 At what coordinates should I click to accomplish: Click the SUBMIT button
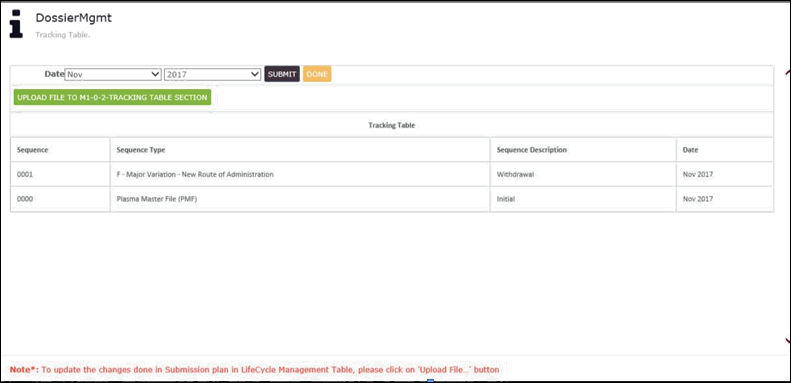click(x=282, y=74)
